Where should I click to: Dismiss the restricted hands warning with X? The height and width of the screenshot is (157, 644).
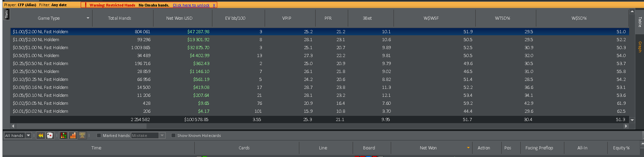click(x=214, y=5)
